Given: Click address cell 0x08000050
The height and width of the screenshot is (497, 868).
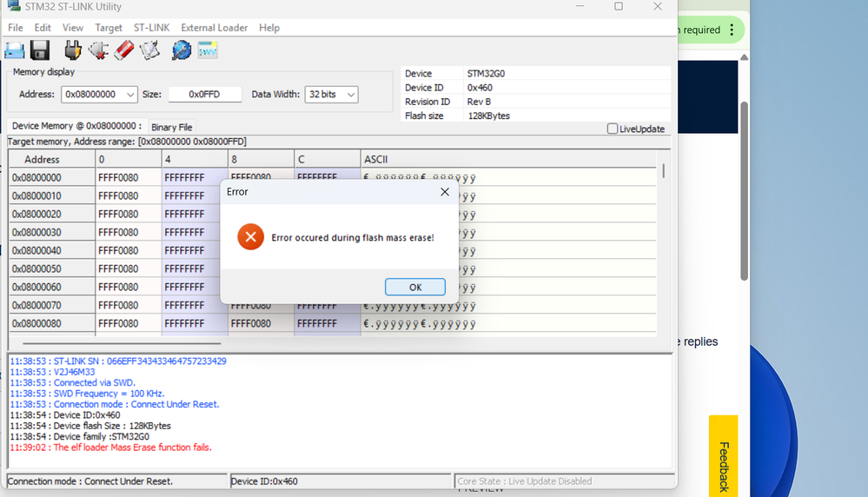Looking at the screenshot, I should pos(52,269).
